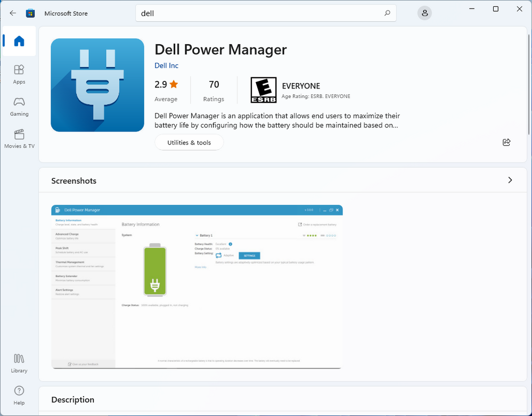Image resolution: width=532 pixels, height=416 pixels.
Task: Close the Microsoft Store window
Action: tap(519, 9)
